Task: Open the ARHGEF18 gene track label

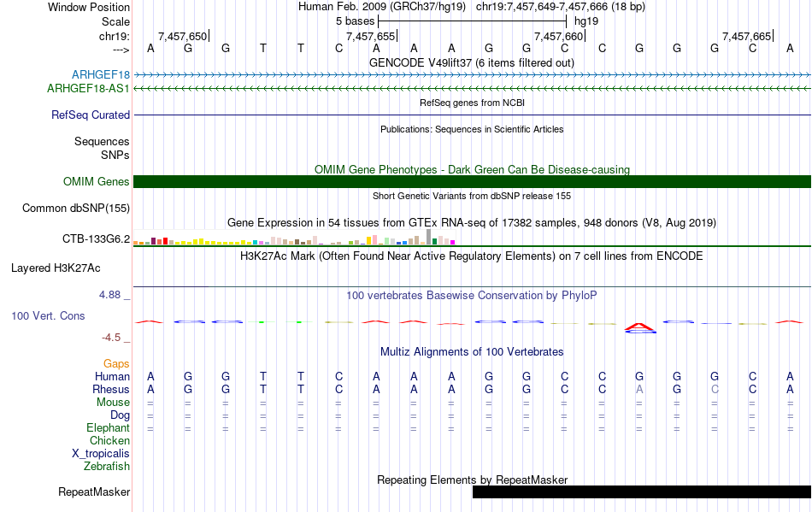Action: [x=101, y=75]
